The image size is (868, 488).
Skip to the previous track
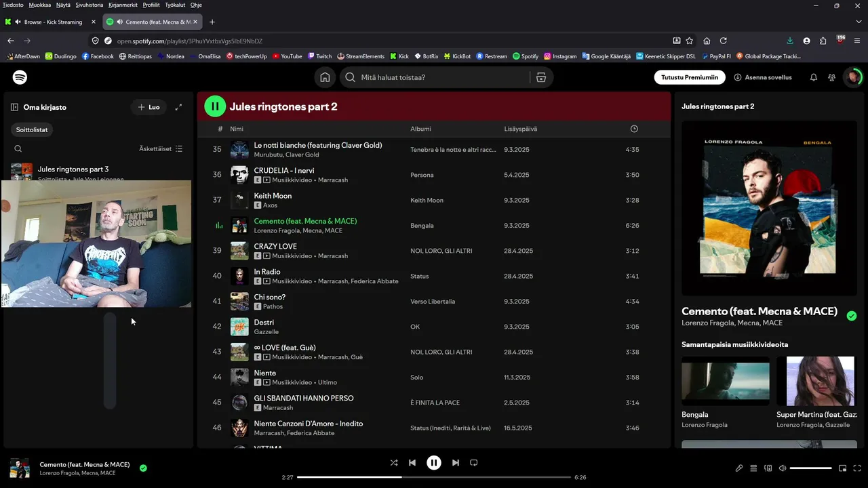point(412,463)
